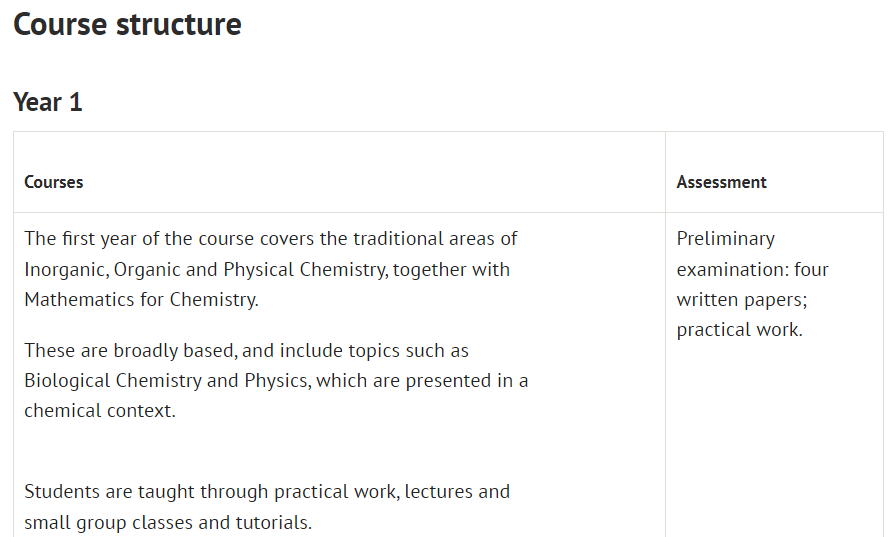Click the line beginning Inorganic, Organic and Physical Chemistry
Screen dimensions: 896x537
tap(267, 270)
